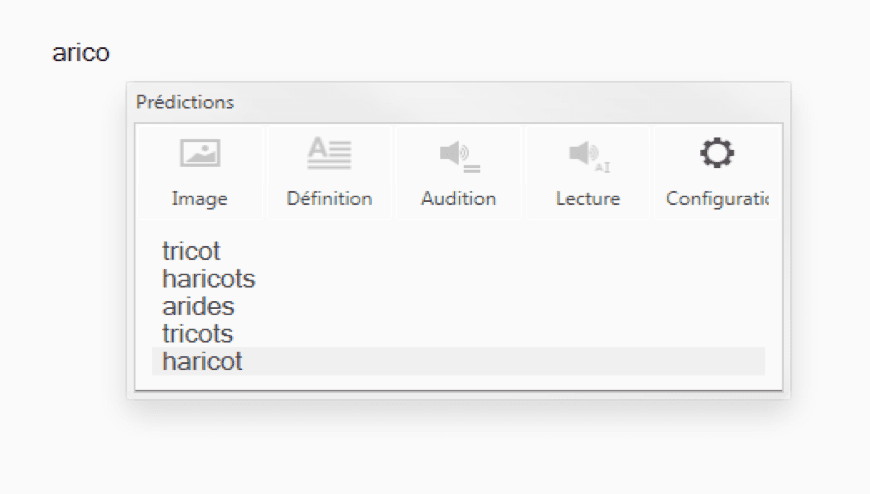Choose the 'tricot' prediction

pos(191,252)
